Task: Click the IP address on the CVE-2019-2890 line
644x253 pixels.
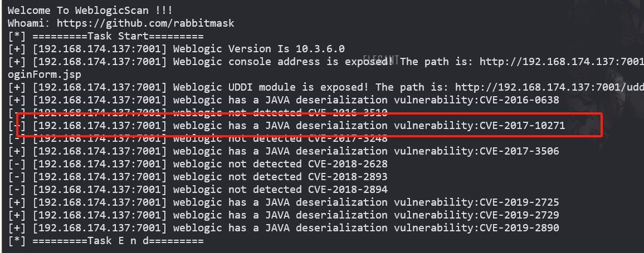Action: point(100,228)
